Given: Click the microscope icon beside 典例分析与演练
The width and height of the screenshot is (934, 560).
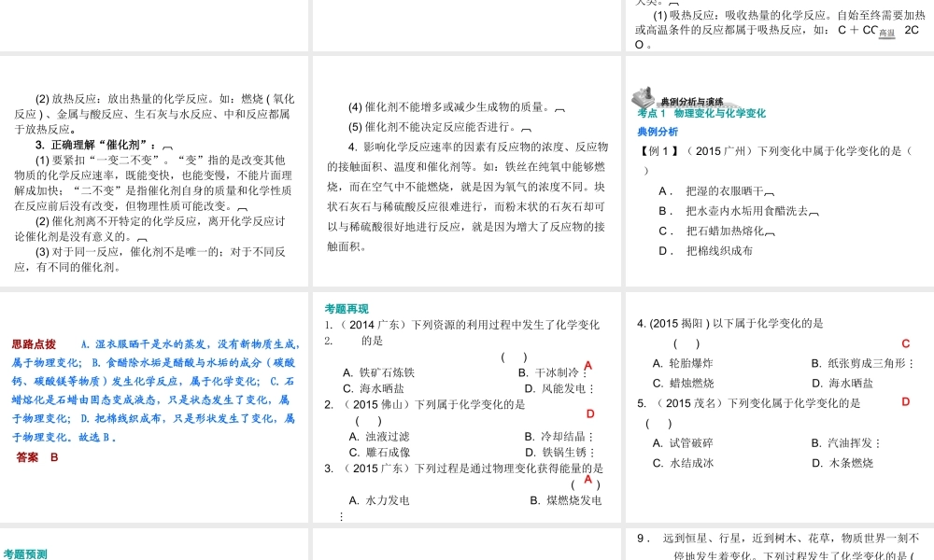Looking at the screenshot, I should tap(644, 98).
